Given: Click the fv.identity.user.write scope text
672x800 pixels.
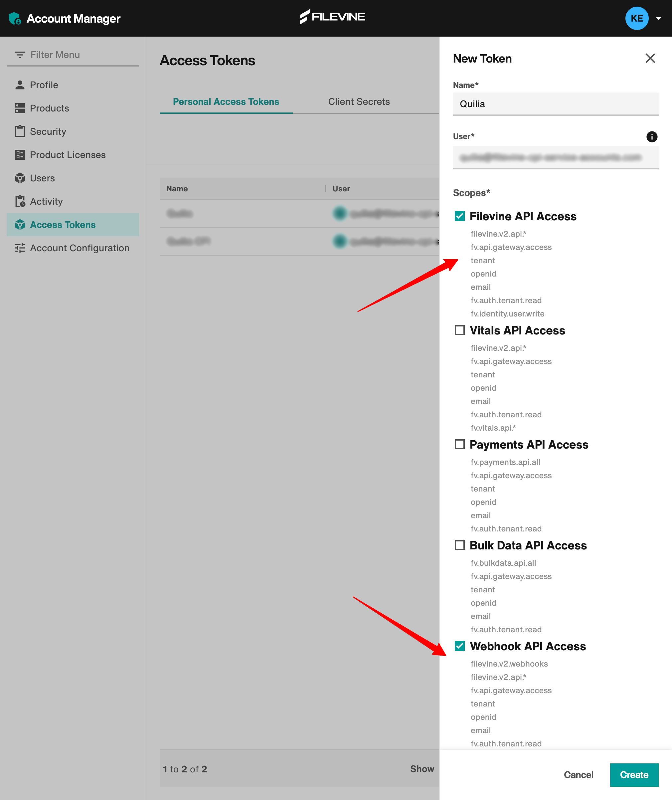Looking at the screenshot, I should coord(507,314).
